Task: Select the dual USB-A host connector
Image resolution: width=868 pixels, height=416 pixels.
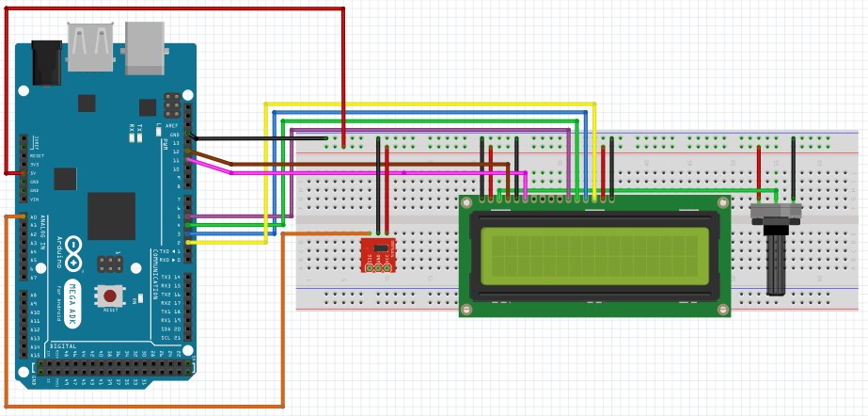Action: coord(90,46)
